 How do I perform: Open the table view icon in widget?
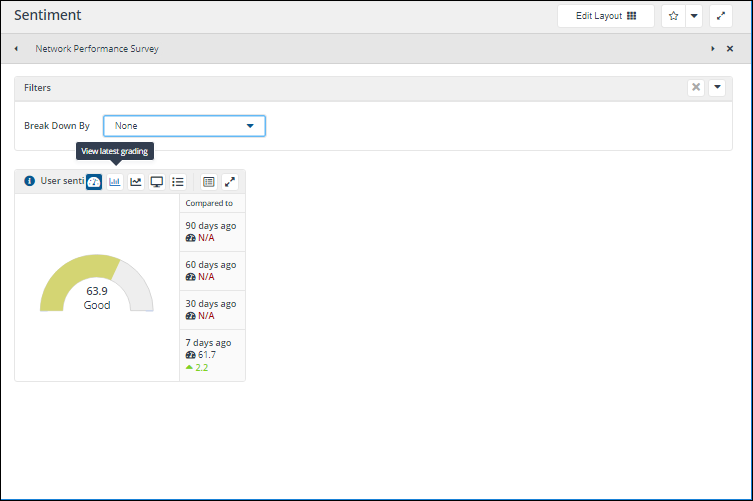(x=208, y=182)
